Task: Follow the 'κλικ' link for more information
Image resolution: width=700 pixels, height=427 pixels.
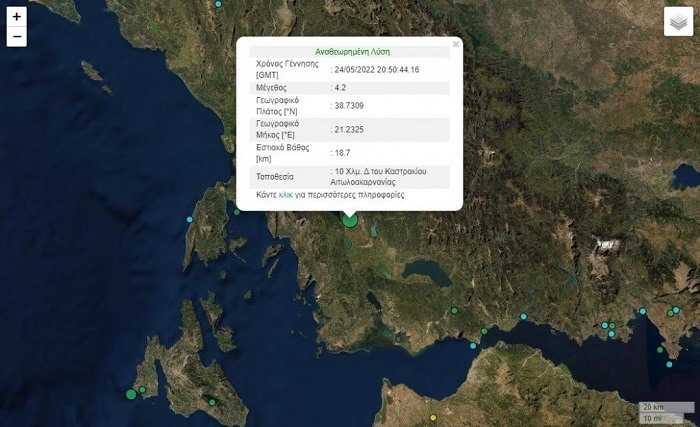Action: click(x=285, y=195)
